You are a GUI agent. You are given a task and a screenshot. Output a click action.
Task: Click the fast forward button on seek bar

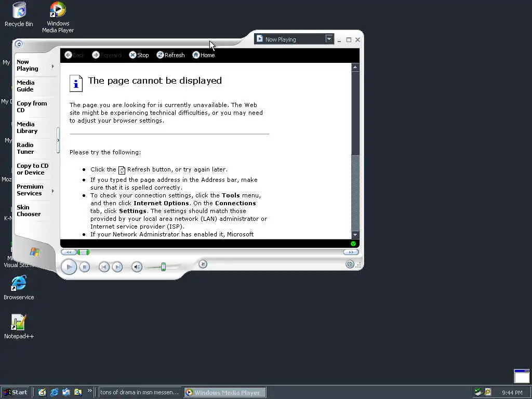point(351,252)
